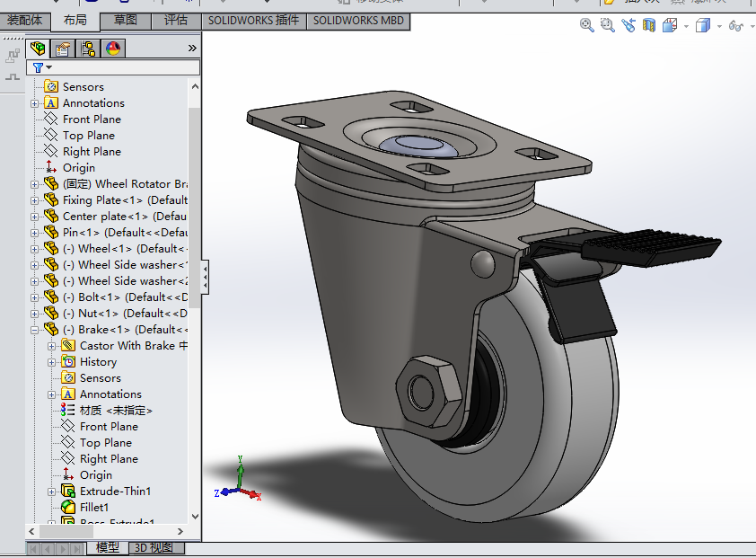Expand the History folder under Brake

pos(52,362)
